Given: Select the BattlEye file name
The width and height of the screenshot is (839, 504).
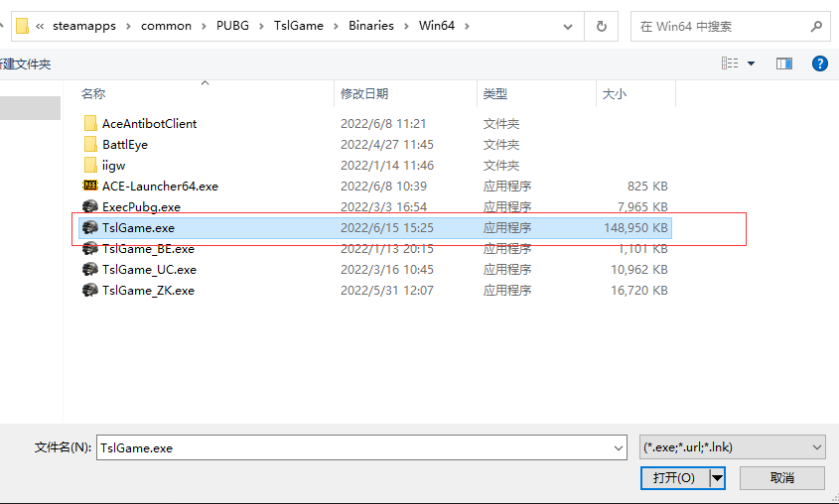Looking at the screenshot, I should 125,144.
